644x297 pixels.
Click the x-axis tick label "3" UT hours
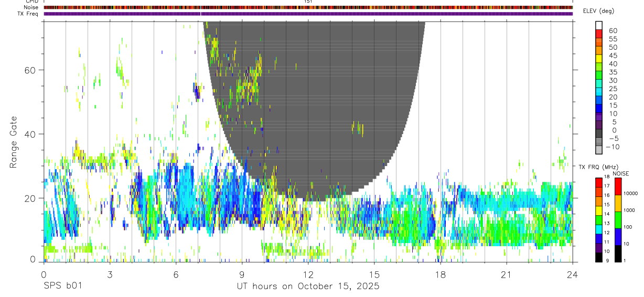pos(110,274)
